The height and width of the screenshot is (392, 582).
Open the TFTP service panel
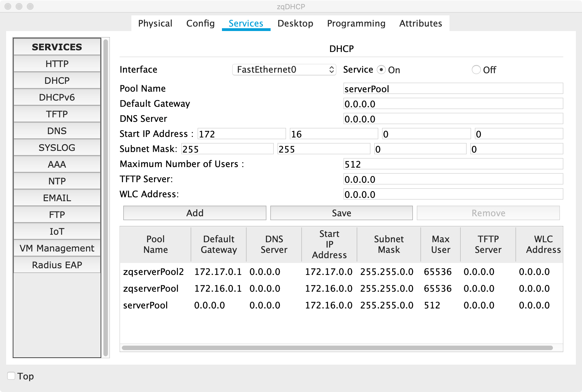point(57,114)
